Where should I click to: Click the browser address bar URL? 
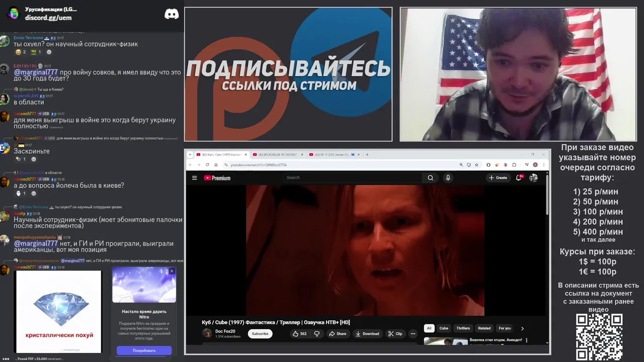click(259, 165)
